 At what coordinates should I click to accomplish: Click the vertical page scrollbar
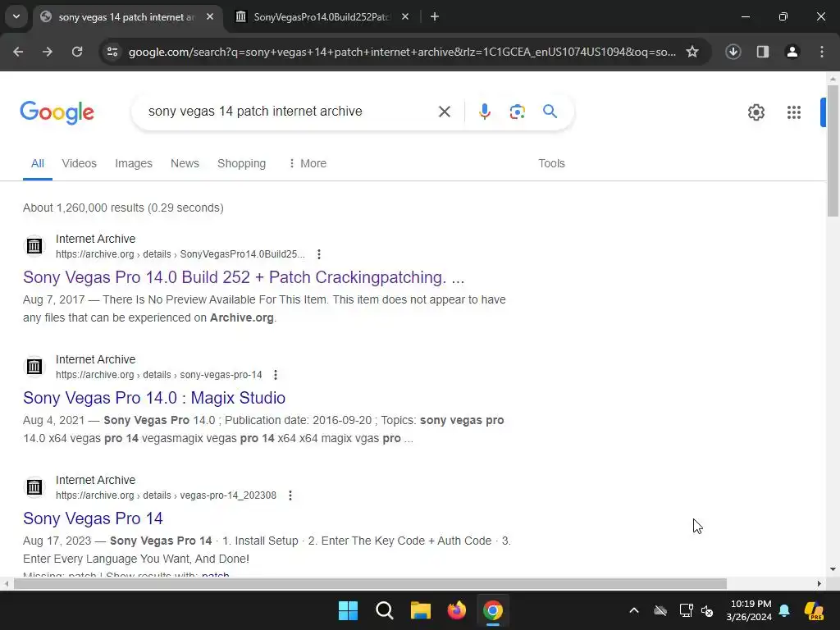(x=833, y=150)
